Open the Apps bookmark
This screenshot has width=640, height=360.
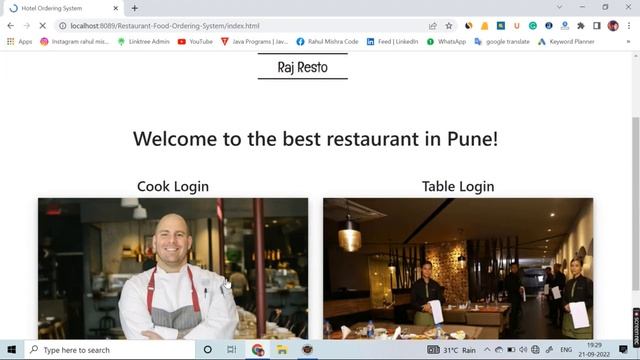(x=20, y=42)
